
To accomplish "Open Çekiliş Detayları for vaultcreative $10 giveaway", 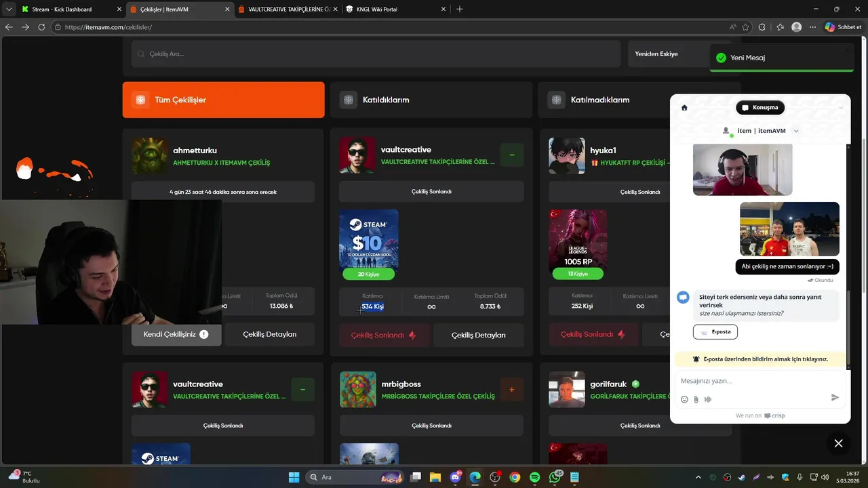I will pos(479,335).
